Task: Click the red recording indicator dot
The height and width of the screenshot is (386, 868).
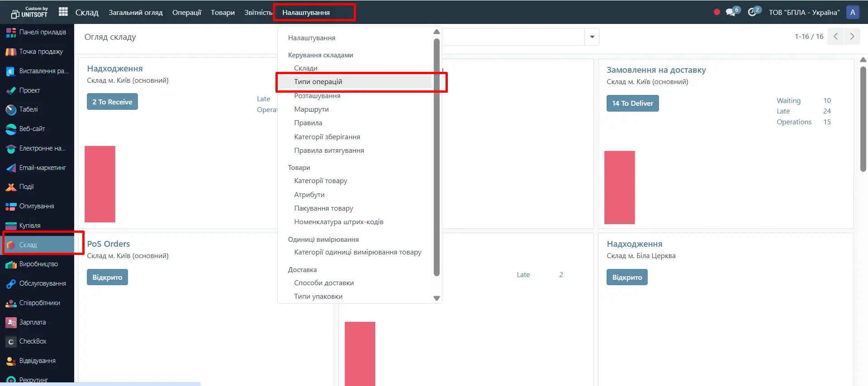Action: [717, 12]
